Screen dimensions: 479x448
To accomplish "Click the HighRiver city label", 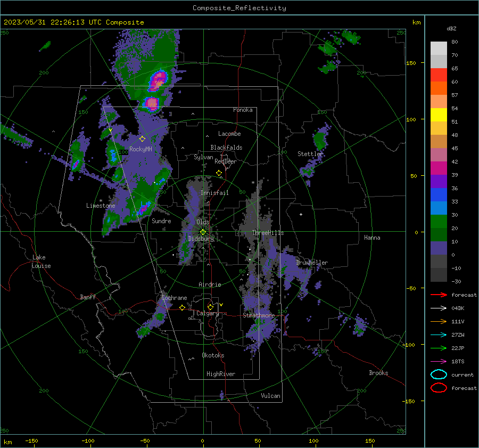I will 221,374.
